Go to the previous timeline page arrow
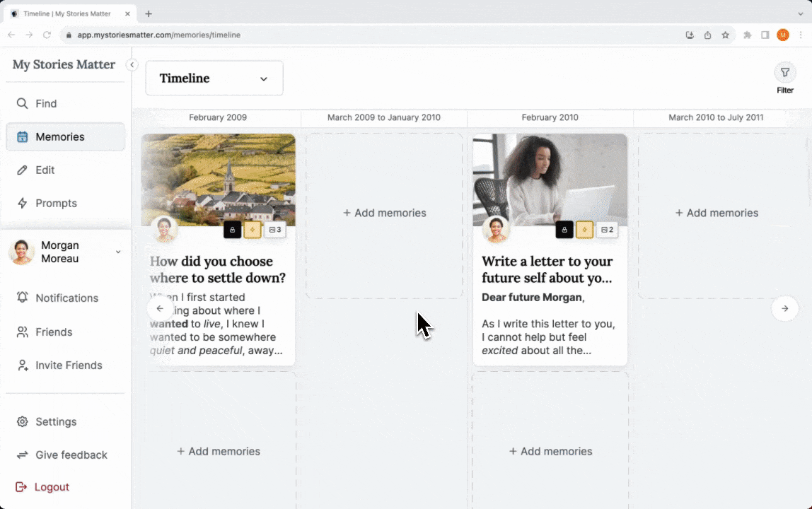The image size is (812, 509). pyautogui.click(x=160, y=309)
